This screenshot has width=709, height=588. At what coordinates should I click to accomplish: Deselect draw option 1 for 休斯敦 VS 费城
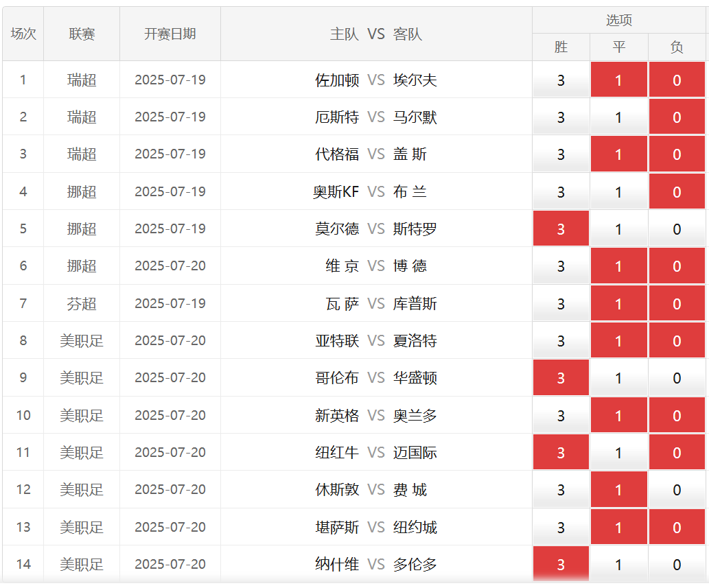click(x=618, y=489)
